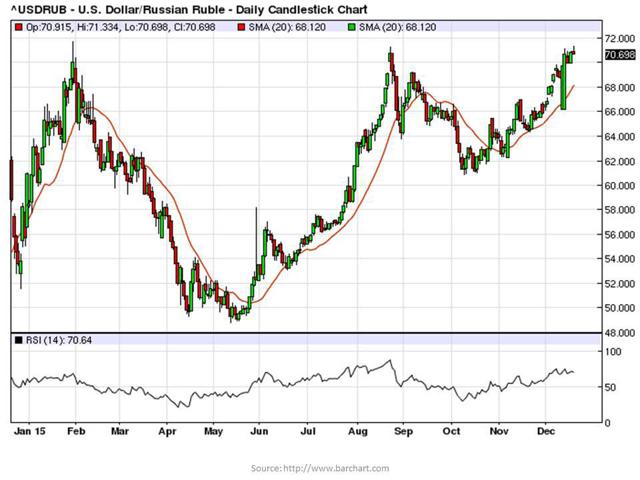The height and width of the screenshot is (480, 640).
Task: Open the barchart.com source link
Action: (336, 468)
